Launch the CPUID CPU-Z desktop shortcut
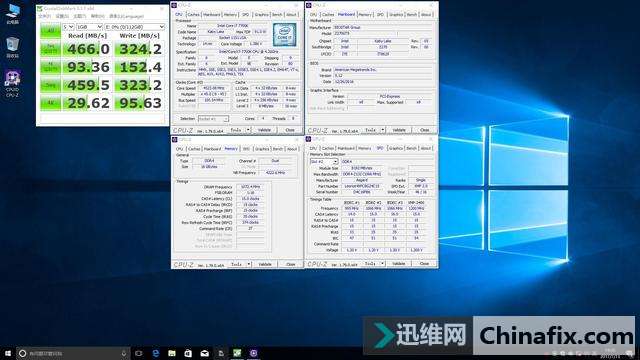 13,83
